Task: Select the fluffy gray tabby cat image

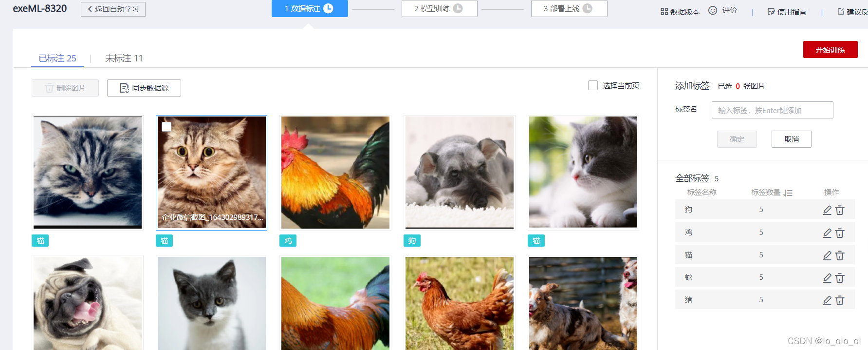Action: point(88,173)
